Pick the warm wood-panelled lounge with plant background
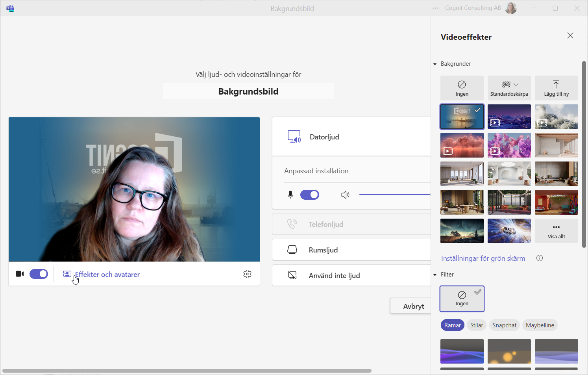This screenshot has width=588, height=375. pos(557,174)
